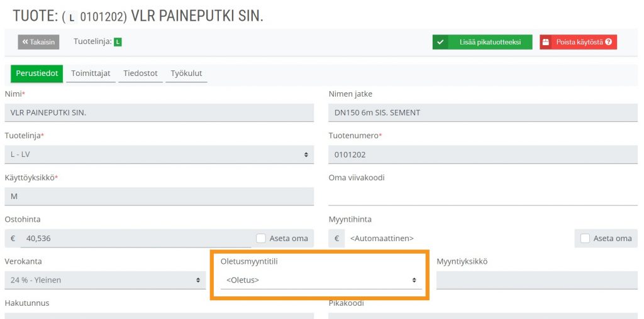Click the Myyntiyksikkö input field
The image size is (644, 319).
coord(537,280)
